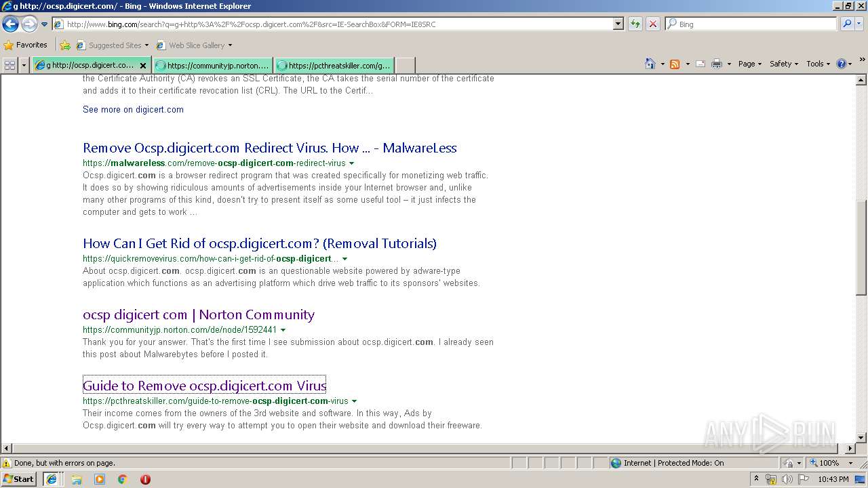Click the scroll up arrow
Screen dimensions: 868x488
(861, 80)
